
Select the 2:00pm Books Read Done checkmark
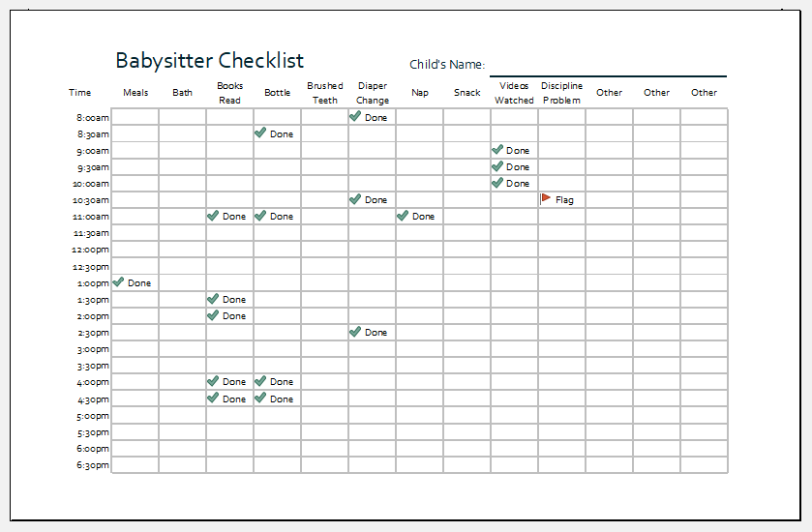[x=213, y=315]
